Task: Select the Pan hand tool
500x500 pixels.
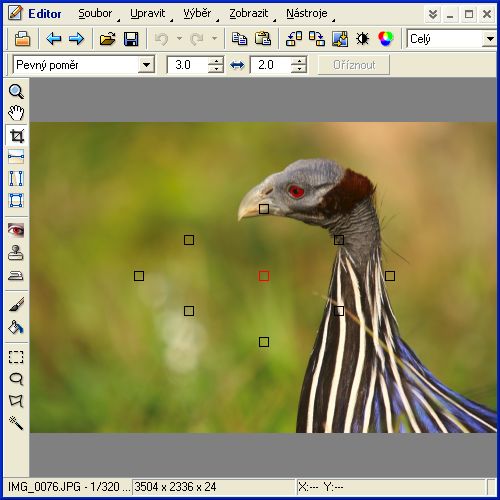Action: (16, 113)
